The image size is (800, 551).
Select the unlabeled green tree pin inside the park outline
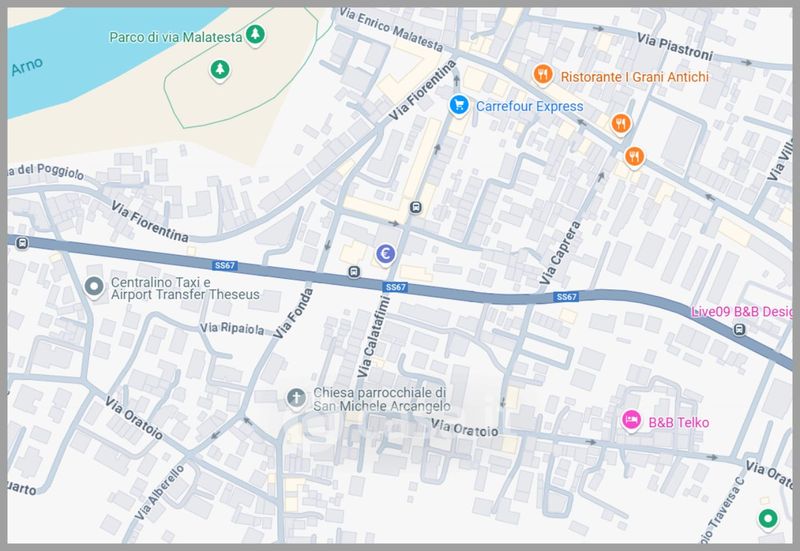coord(220,70)
